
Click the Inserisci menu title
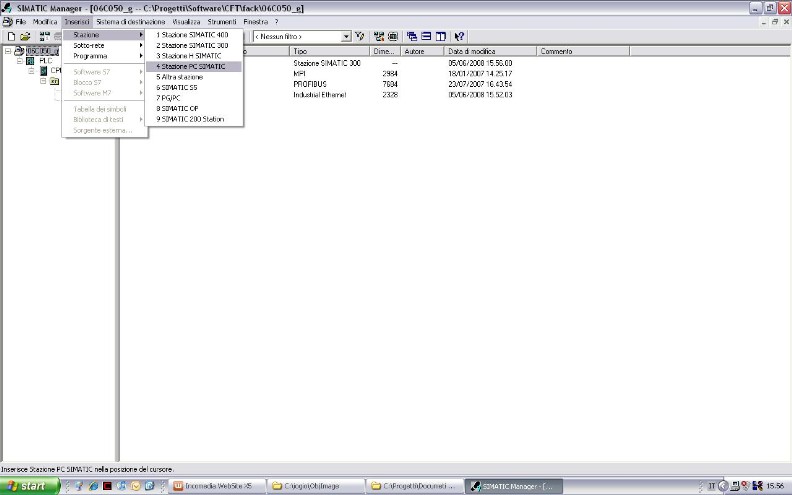pos(77,22)
